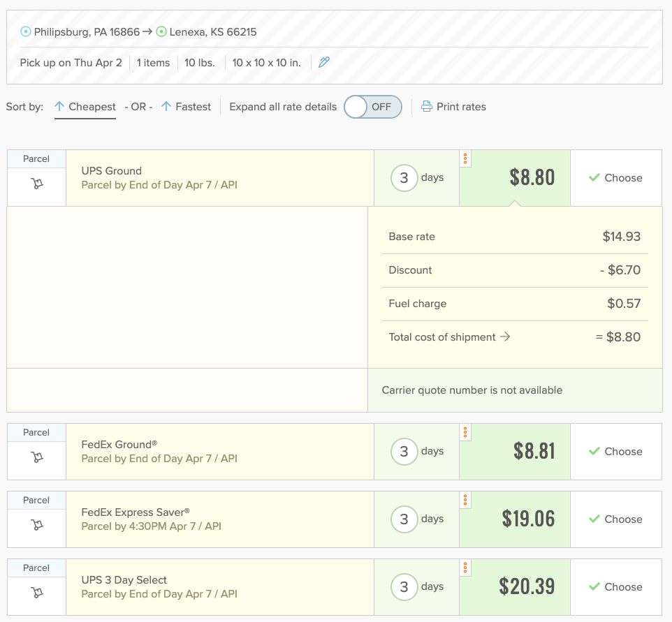The width and height of the screenshot is (672, 622).
Task: Click the hand-truck icon in FedEx Express Saver row
Action: point(37,525)
